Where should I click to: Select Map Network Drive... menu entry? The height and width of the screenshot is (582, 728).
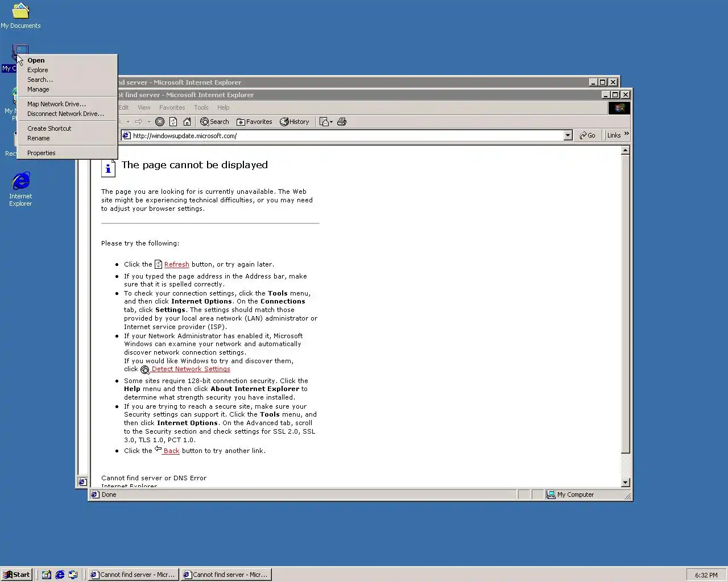click(67, 104)
